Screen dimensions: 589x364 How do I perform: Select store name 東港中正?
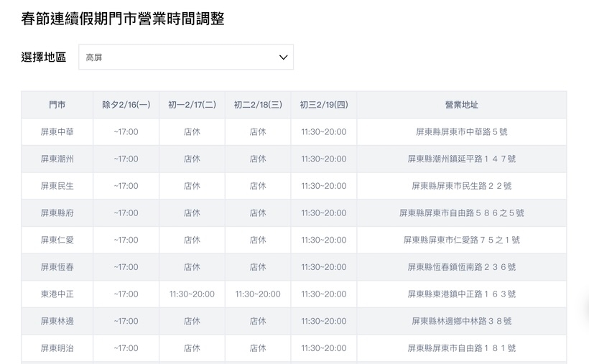[x=57, y=294]
